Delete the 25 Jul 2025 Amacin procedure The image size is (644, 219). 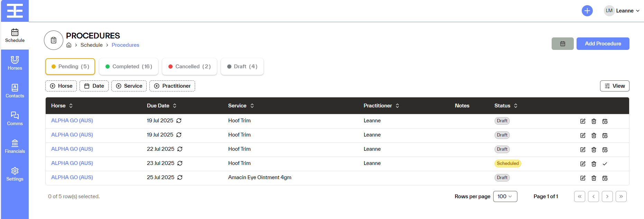[594, 178]
